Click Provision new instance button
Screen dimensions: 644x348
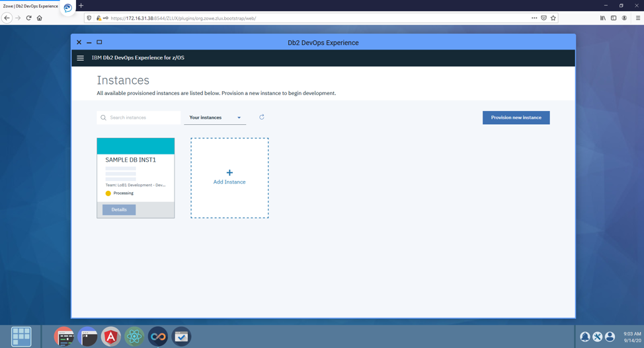[x=516, y=118]
